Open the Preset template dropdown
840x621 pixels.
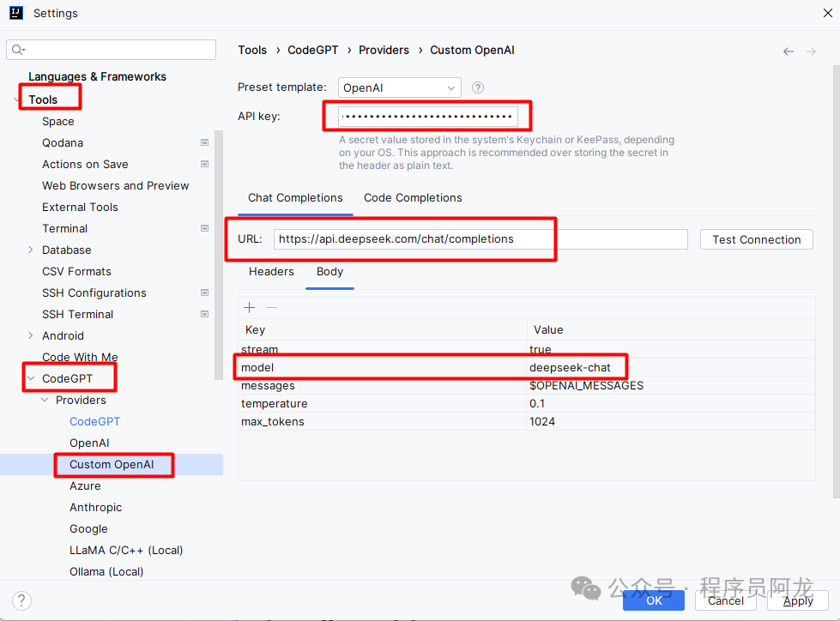click(x=400, y=87)
